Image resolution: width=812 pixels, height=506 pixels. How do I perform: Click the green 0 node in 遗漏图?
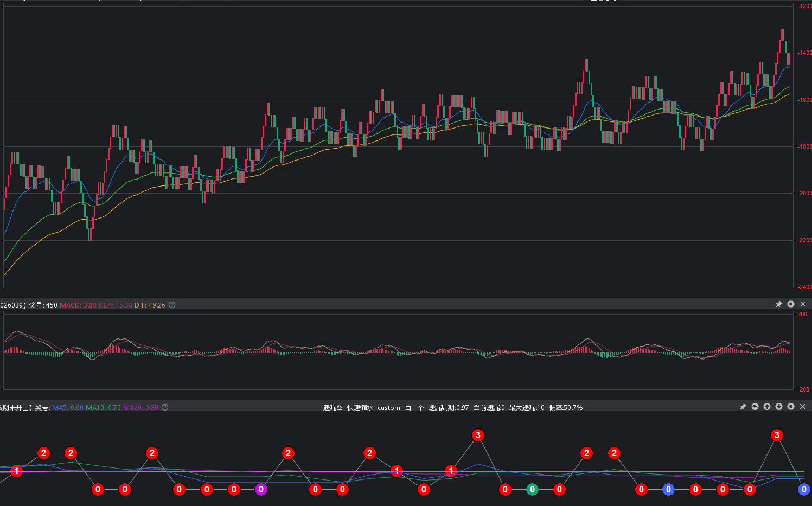(532, 489)
